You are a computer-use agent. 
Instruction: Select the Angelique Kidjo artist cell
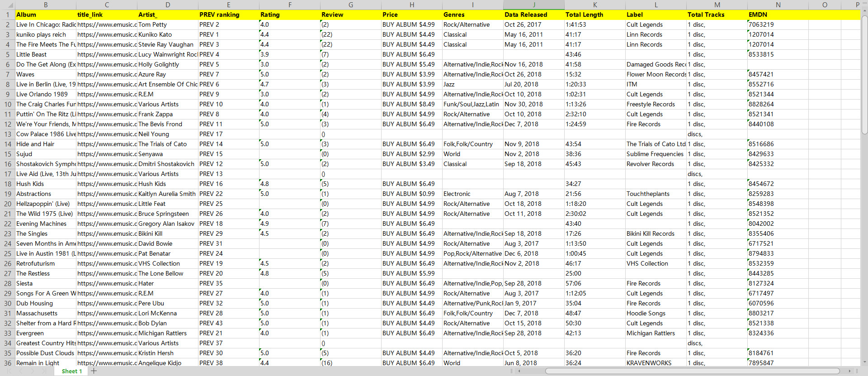pyautogui.click(x=168, y=363)
